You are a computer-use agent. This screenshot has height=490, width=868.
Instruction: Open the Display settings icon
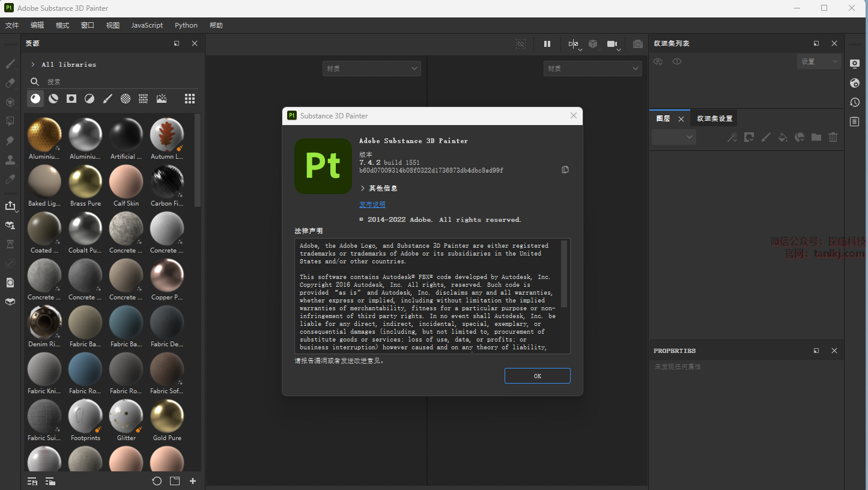(855, 64)
